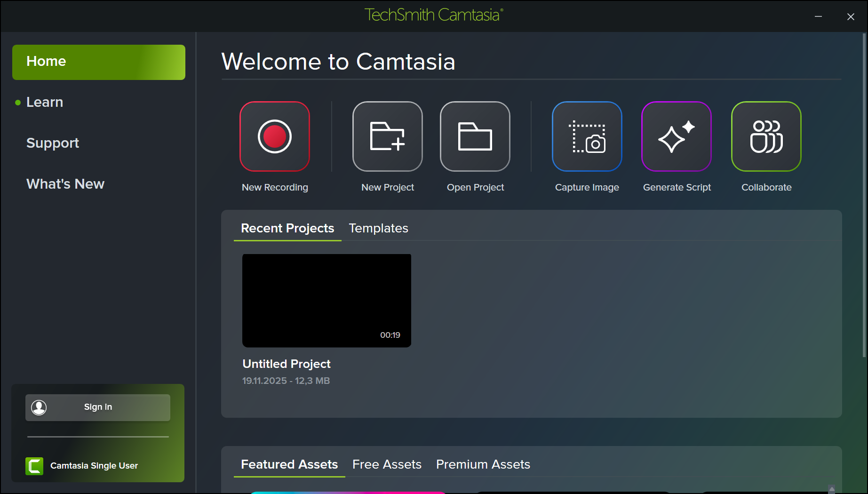868x494 pixels.
Task: Open the Open Project folder icon
Action: point(475,136)
